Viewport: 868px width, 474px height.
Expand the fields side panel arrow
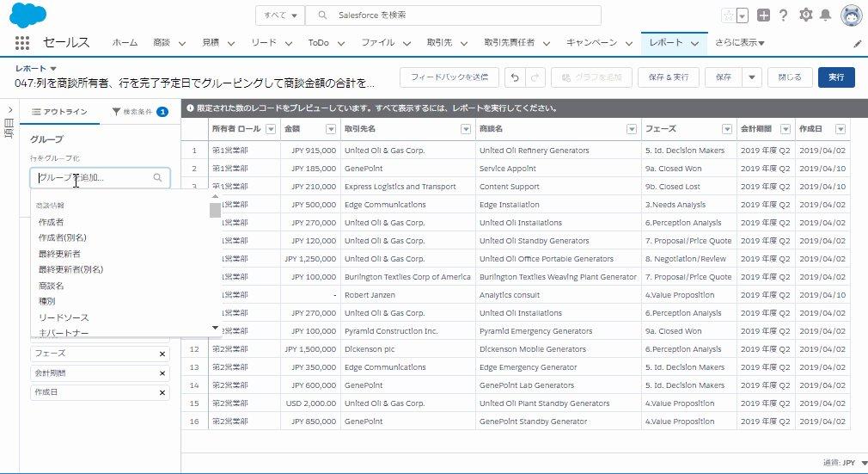(x=10, y=110)
